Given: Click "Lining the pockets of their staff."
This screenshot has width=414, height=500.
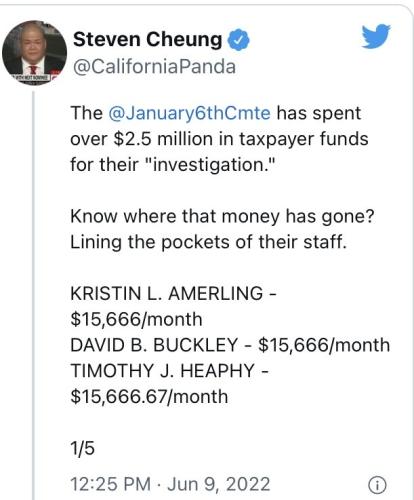Looking at the screenshot, I should coord(209,242).
